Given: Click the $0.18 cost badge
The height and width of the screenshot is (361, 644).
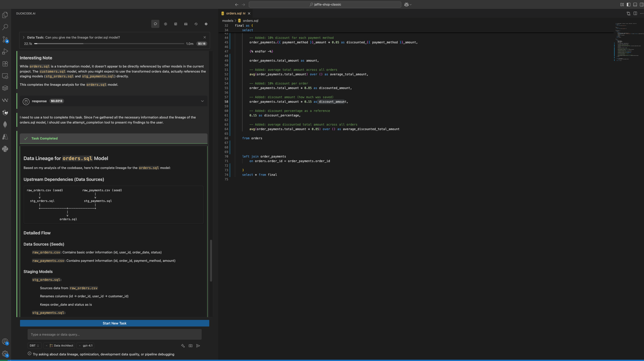Looking at the screenshot, I should click(202, 44).
